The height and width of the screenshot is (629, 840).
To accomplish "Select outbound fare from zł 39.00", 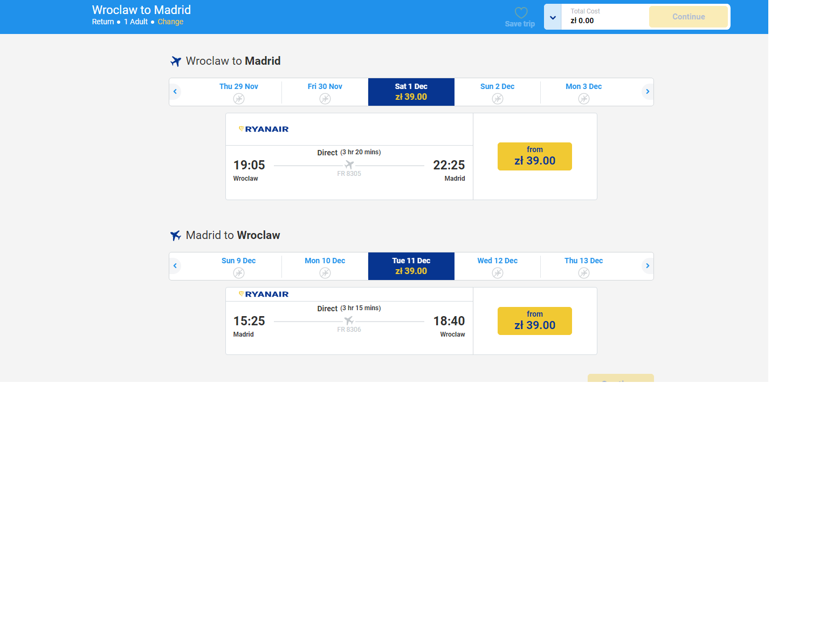I will coord(535,156).
